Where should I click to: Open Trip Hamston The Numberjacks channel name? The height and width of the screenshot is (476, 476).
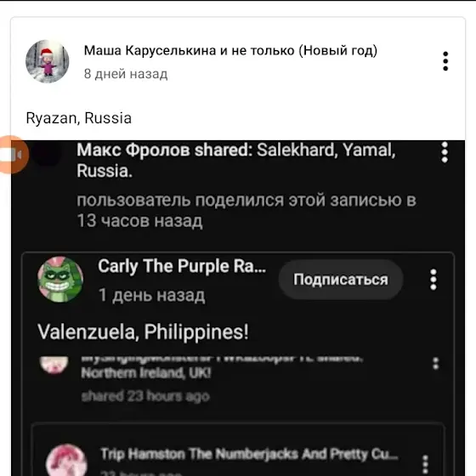pos(249,455)
